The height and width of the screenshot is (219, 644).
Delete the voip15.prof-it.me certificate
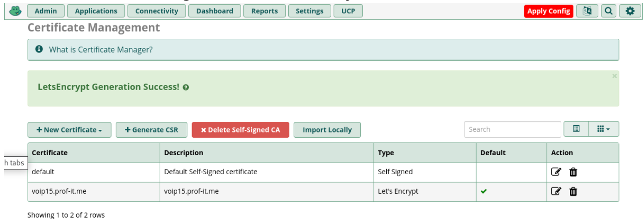click(573, 191)
